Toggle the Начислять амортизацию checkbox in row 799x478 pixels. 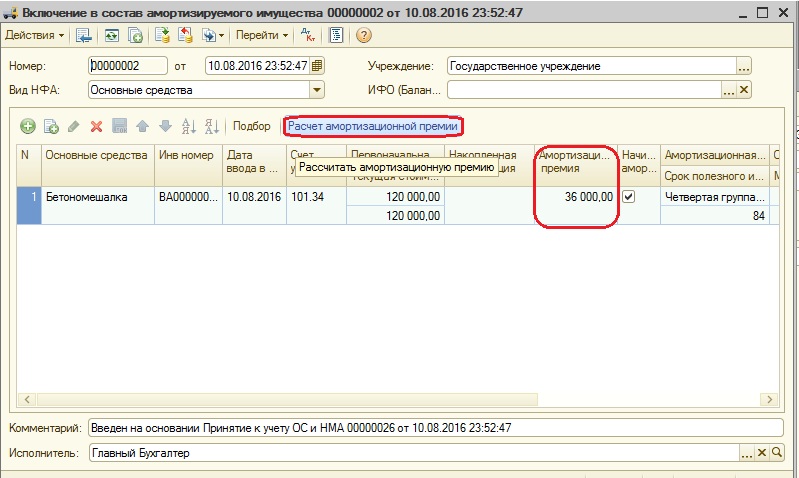tap(629, 198)
